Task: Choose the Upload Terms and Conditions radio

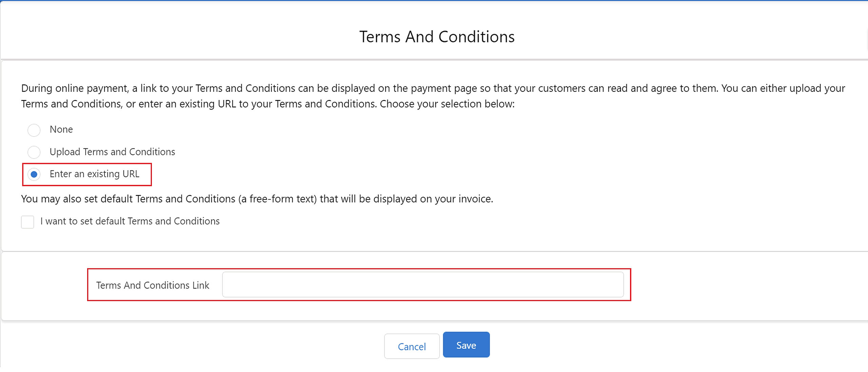Action: 34,152
